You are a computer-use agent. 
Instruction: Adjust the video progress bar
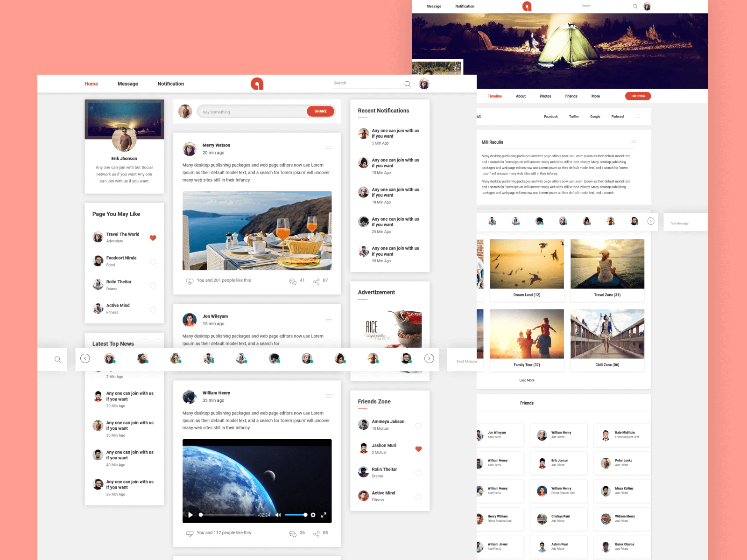tap(227, 515)
